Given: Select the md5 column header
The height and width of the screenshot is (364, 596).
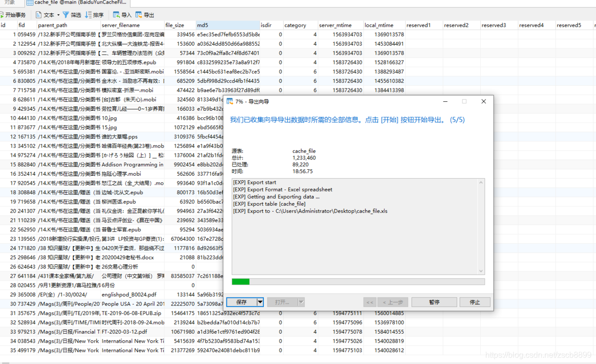Looking at the screenshot, I should pyautogui.click(x=227, y=25).
